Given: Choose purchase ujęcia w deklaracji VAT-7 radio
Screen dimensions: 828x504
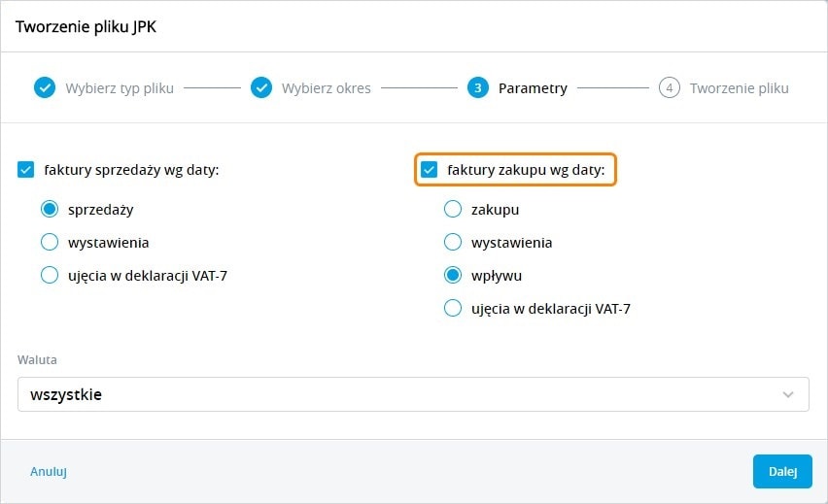Looking at the screenshot, I should click(453, 309).
